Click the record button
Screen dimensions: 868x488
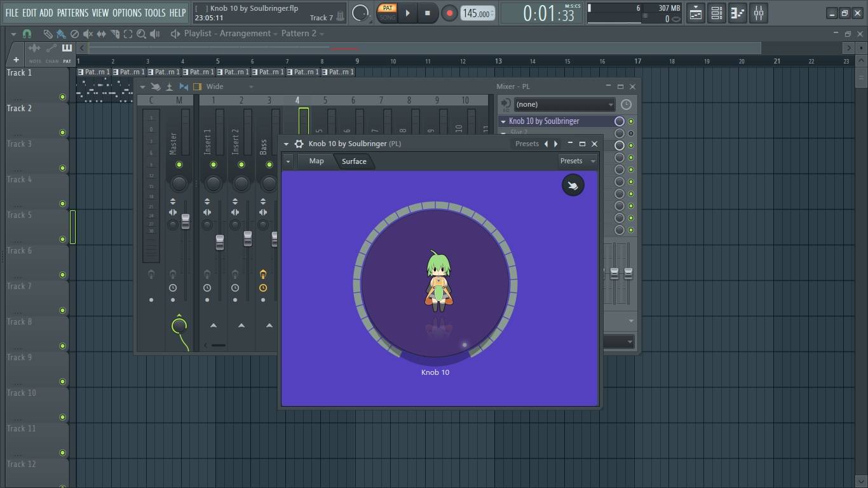(449, 13)
